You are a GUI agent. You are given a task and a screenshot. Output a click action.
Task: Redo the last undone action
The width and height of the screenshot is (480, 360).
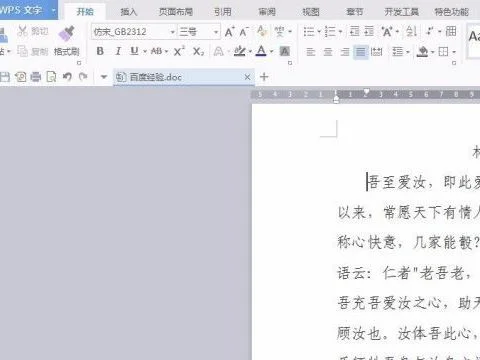(83, 77)
